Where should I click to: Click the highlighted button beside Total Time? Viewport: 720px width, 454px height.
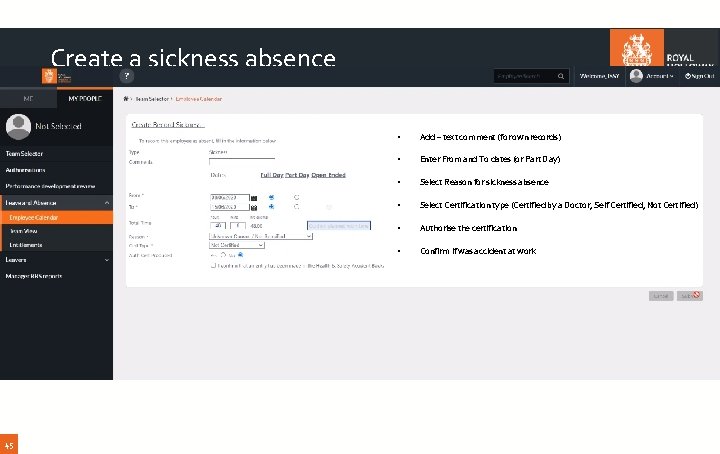point(339,226)
